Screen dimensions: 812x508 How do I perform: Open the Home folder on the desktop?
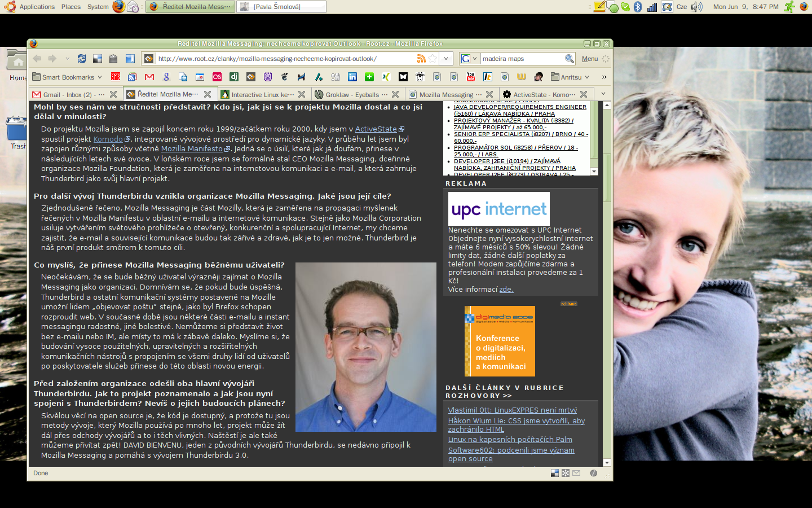(17, 65)
